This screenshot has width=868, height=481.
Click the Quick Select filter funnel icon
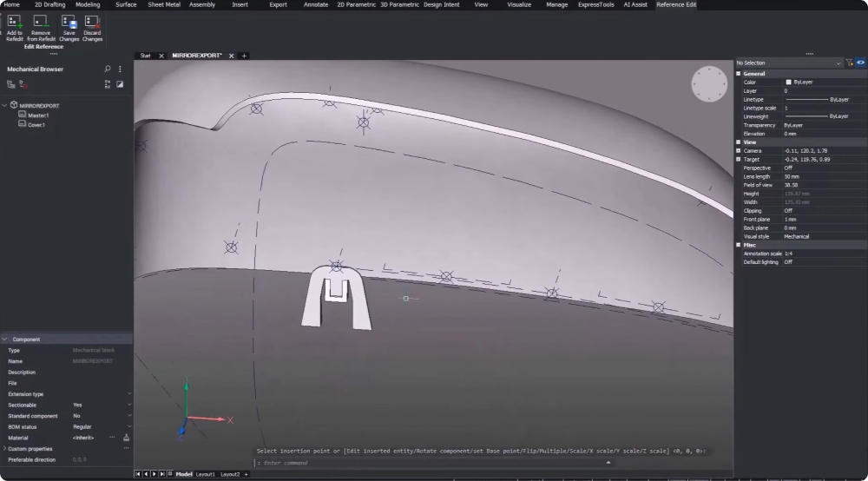click(x=849, y=63)
